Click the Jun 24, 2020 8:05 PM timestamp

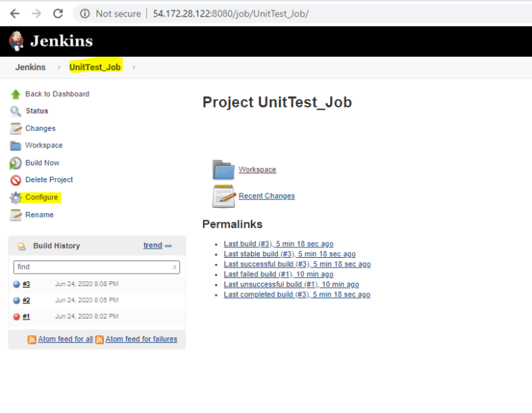coord(87,300)
